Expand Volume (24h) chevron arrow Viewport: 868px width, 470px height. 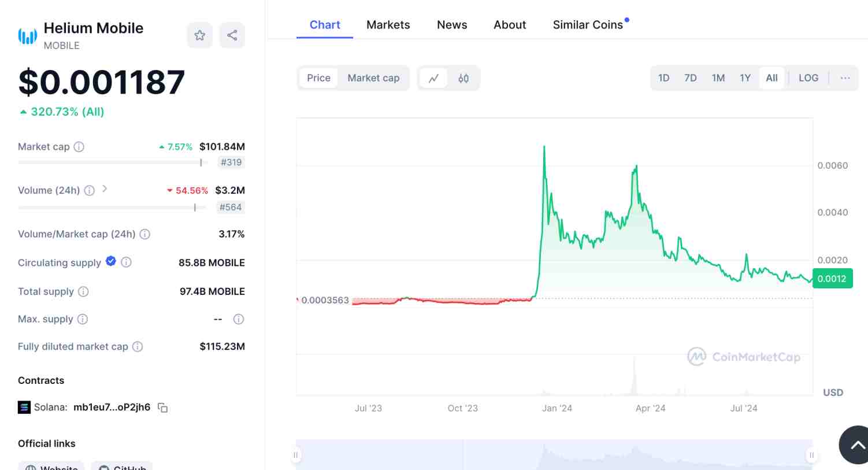coord(105,188)
